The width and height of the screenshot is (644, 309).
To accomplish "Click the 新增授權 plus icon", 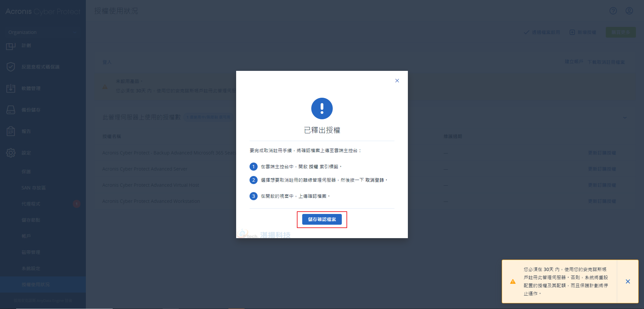I will point(572,32).
